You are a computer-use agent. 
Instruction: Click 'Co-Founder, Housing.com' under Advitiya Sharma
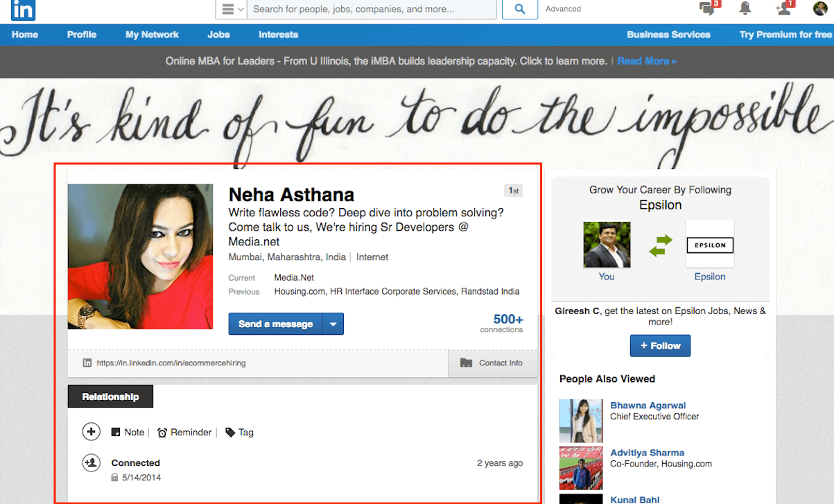tap(661, 464)
